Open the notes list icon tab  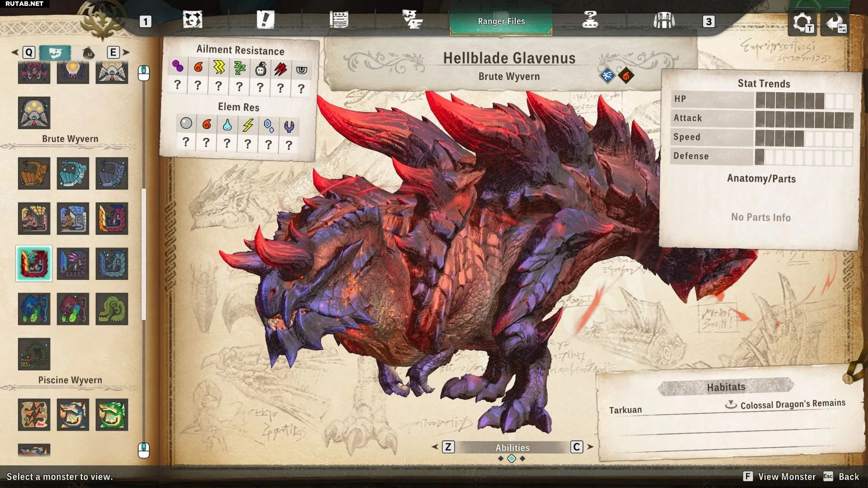(339, 20)
